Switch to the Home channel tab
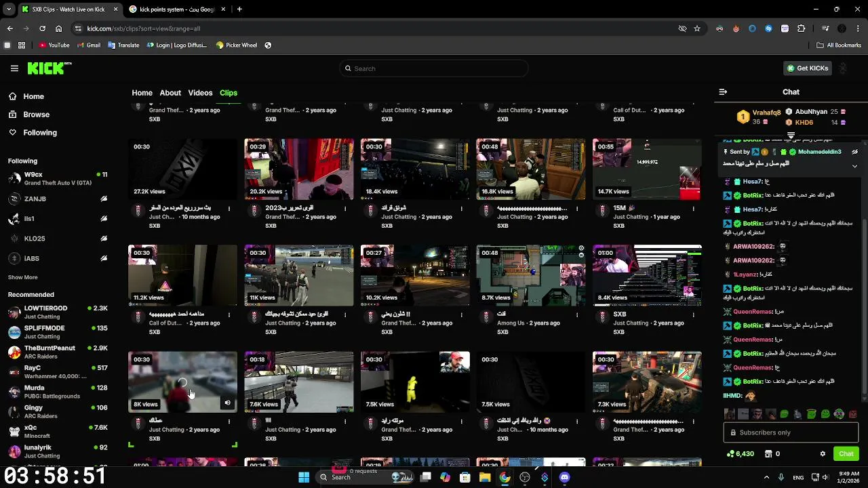This screenshot has width=868, height=488. pyautogui.click(x=142, y=93)
